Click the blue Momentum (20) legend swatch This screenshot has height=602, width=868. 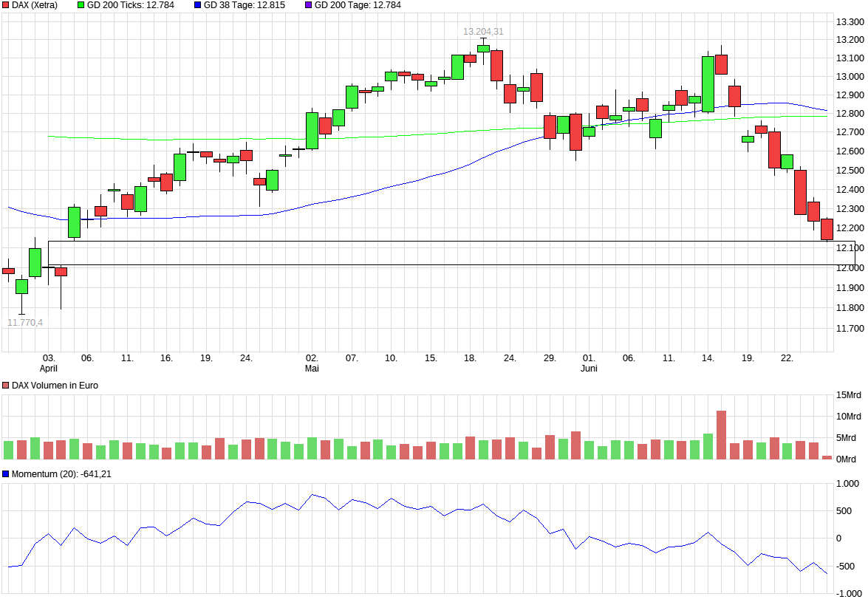pos(6,474)
